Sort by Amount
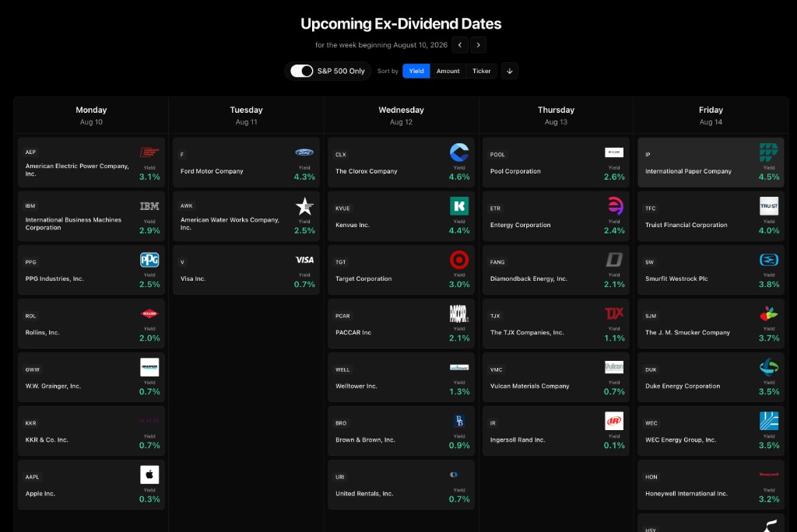 (448, 71)
